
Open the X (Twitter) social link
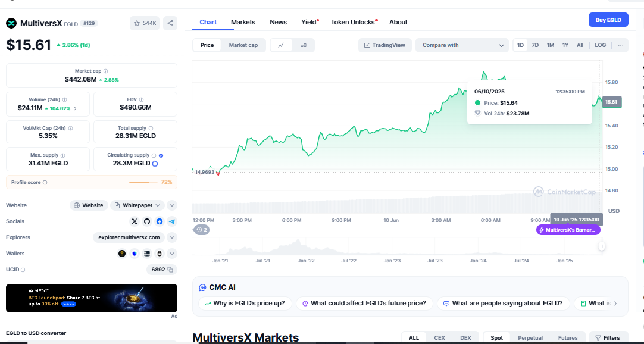click(135, 221)
